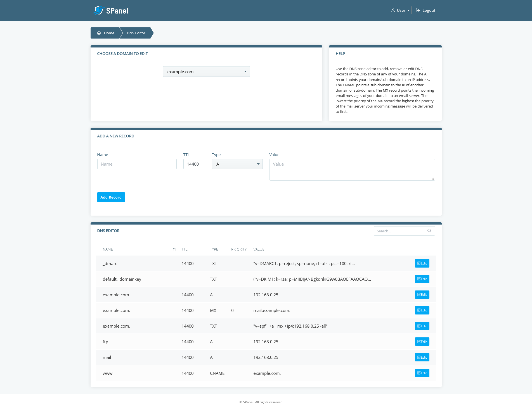
Task: Click the SPanel logo
Action: pos(111,11)
